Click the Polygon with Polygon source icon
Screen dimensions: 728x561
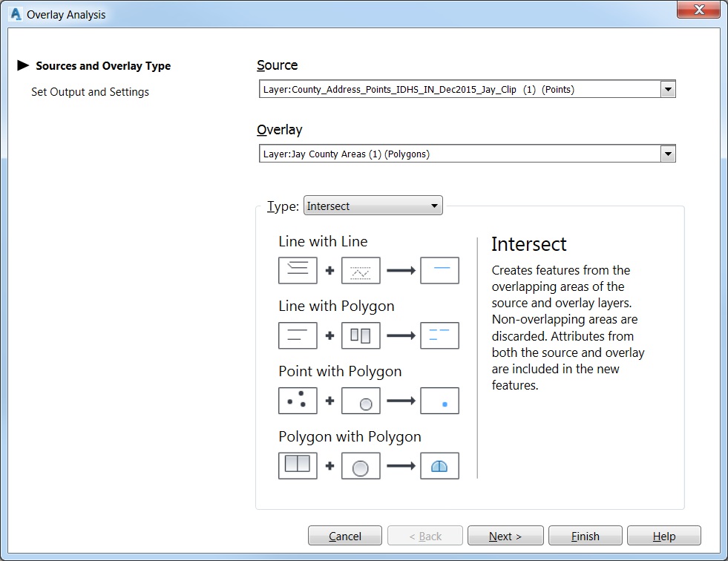298,466
